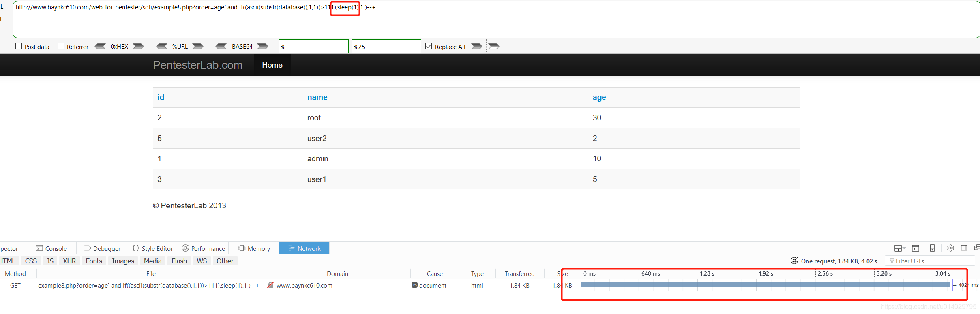Enable the Referrer checkbox
Screen dimensions: 980x314
(61, 46)
